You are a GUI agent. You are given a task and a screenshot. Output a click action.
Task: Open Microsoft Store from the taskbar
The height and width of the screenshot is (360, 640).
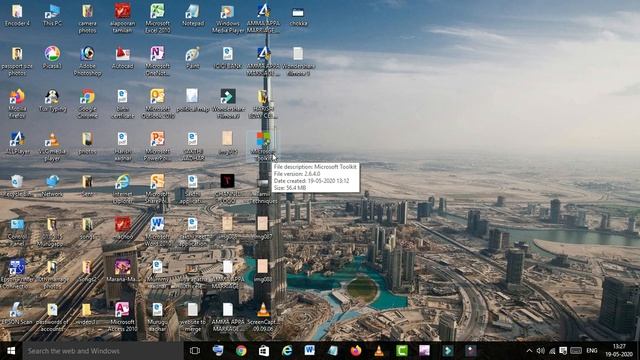click(264, 351)
